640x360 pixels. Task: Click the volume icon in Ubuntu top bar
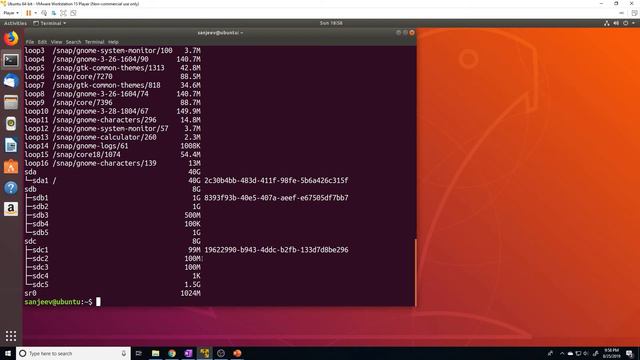(616, 23)
